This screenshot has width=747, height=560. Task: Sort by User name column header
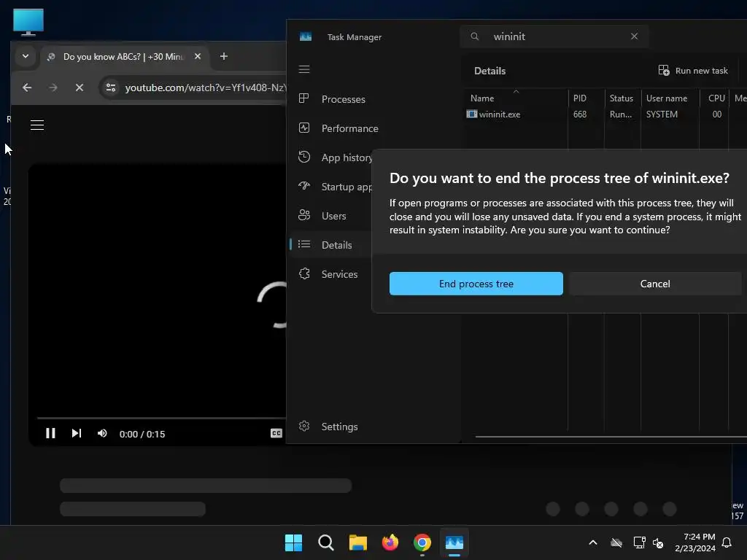click(x=670, y=98)
